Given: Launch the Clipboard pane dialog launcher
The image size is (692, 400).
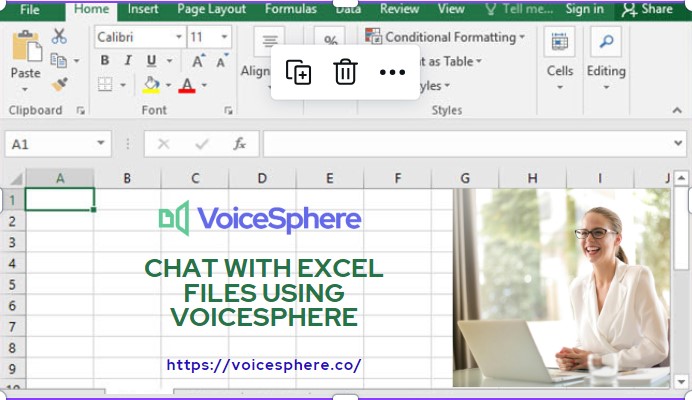Looking at the screenshot, I should [x=80, y=110].
